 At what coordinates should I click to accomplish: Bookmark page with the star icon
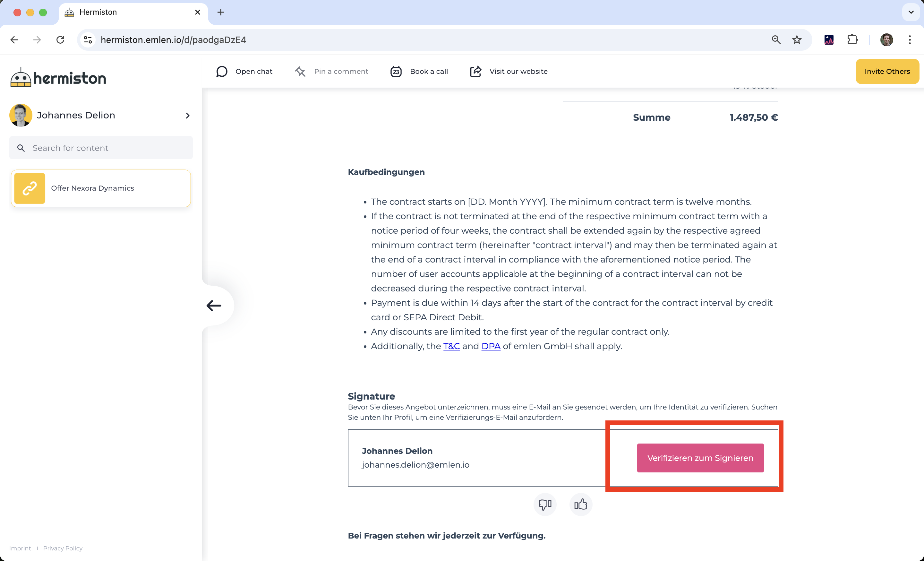coord(797,40)
